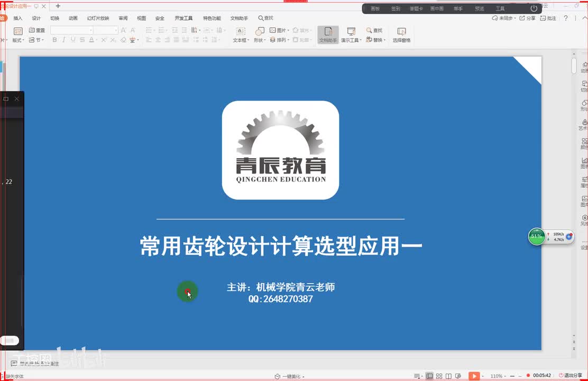
Task: Expand the 节 section dropdown
Action: click(x=36, y=40)
